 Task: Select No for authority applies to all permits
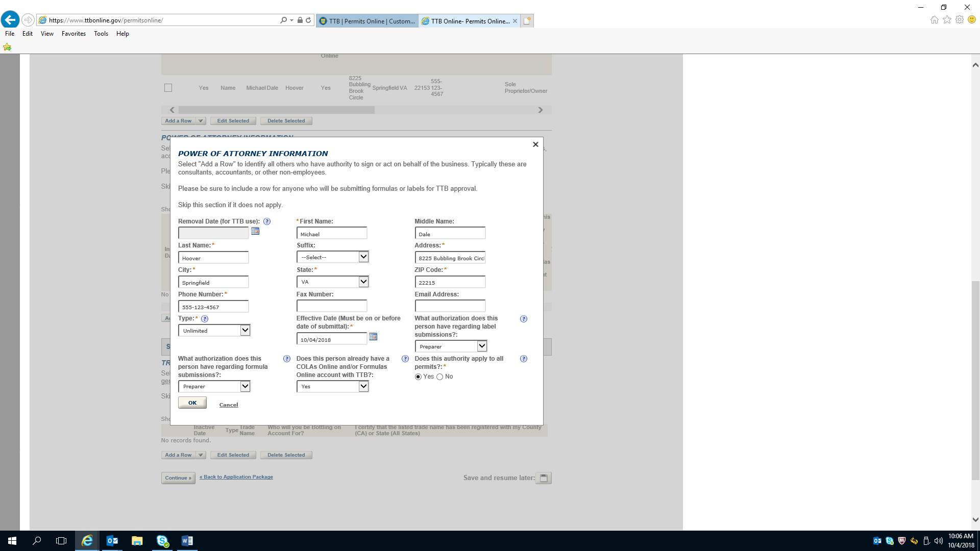click(x=440, y=377)
